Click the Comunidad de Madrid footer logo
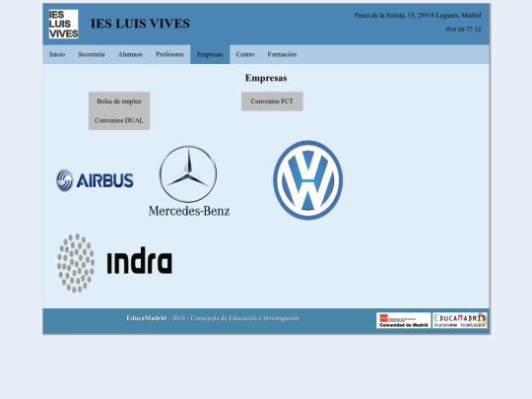The image size is (532, 399). [403, 320]
